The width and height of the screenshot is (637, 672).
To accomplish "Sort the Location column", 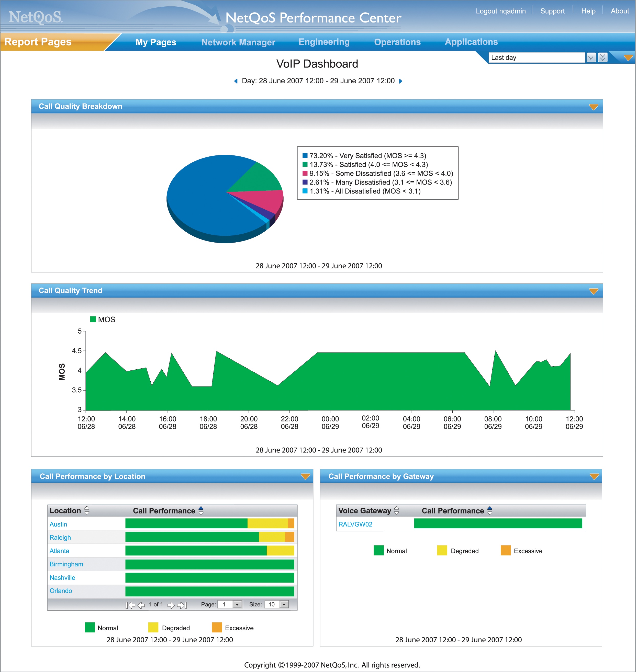I will 87,510.
